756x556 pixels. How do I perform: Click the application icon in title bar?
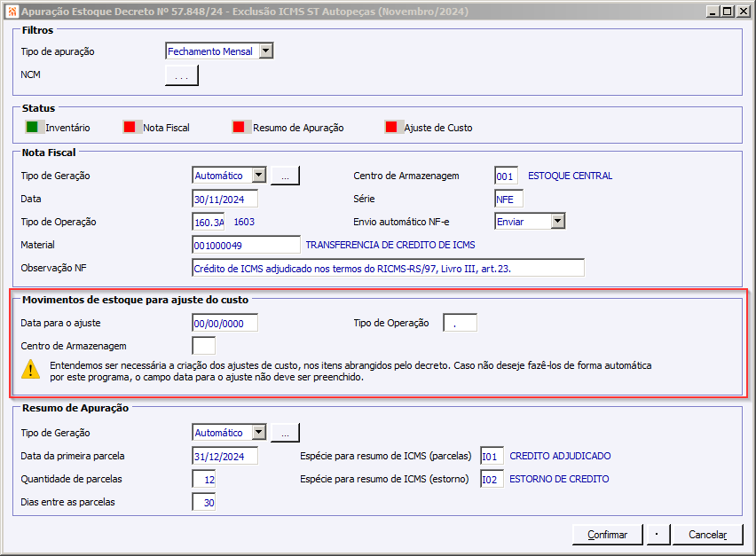pyautogui.click(x=12, y=11)
